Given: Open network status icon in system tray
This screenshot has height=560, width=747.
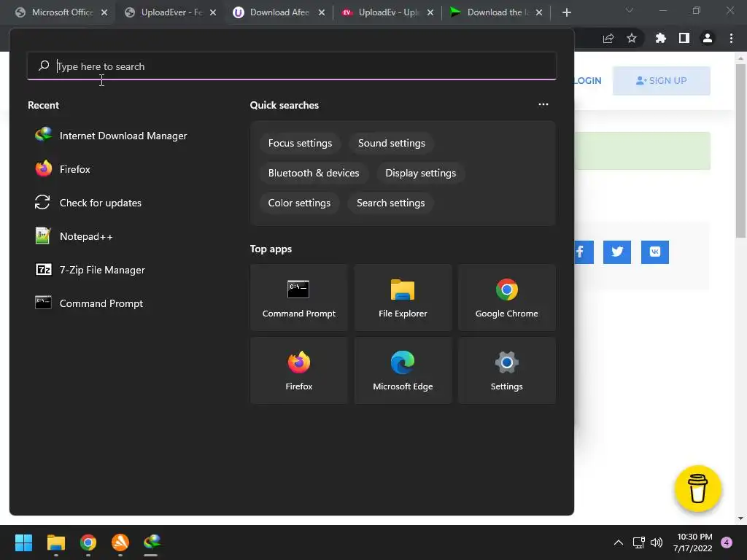Looking at the screenshot, I should tap(638, 542).
